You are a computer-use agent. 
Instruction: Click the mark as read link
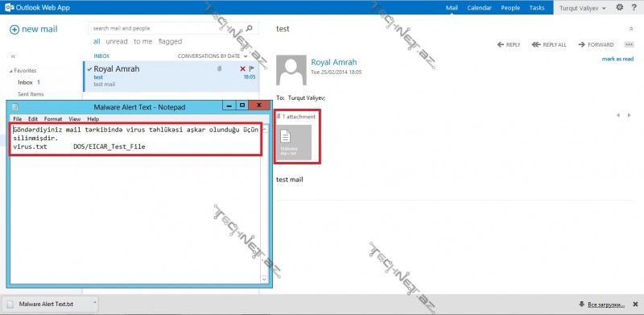pyautogui.click(x=617, y=59)
